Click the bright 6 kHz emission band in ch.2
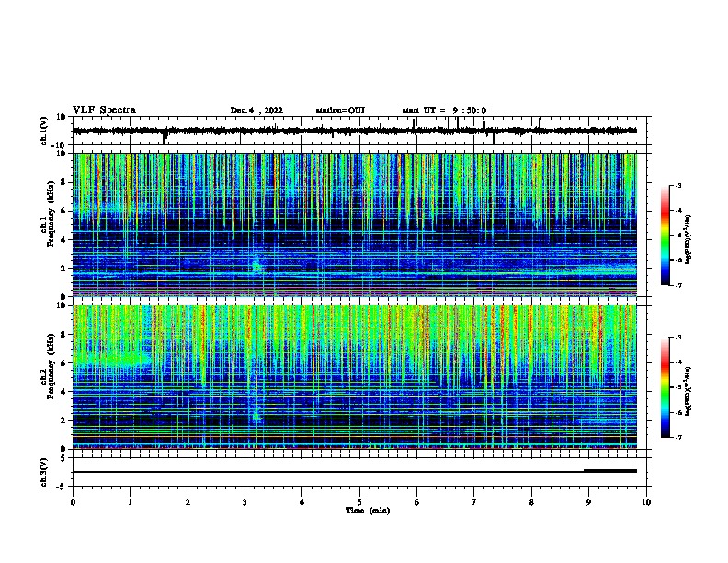The height and width of the screenshot is (563, 728). click(x=113, y=359)
